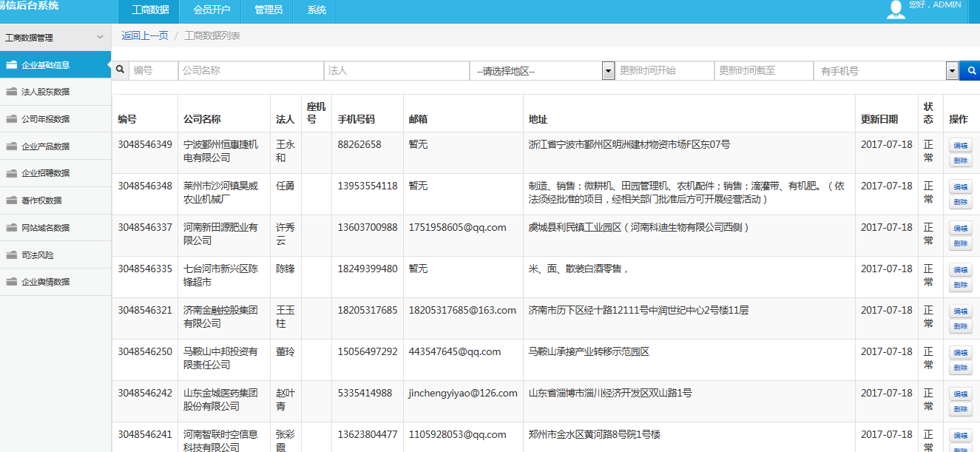Click the 手机号码 column header
980x452 pixels.
[x=356, y=119]
